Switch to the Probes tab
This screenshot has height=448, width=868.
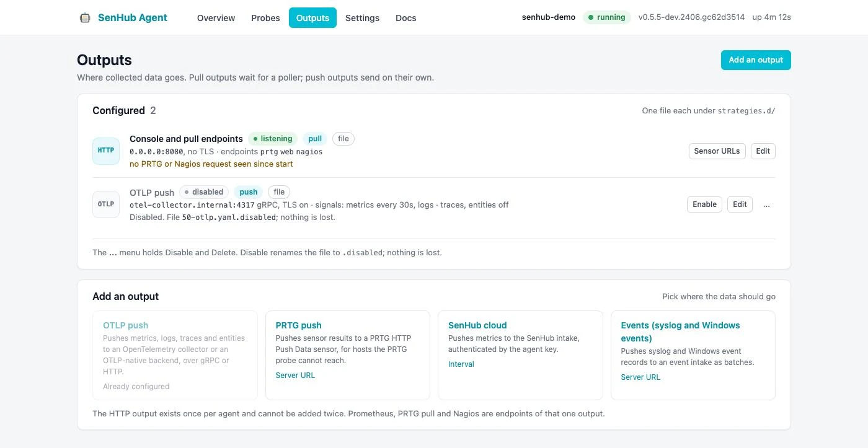(265, 18)
